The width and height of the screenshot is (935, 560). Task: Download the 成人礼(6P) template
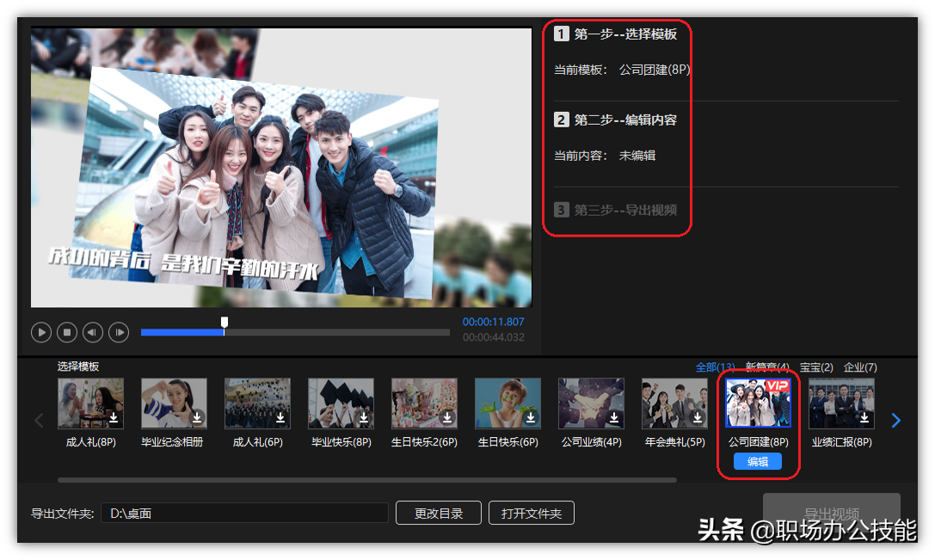click(280, 418)
